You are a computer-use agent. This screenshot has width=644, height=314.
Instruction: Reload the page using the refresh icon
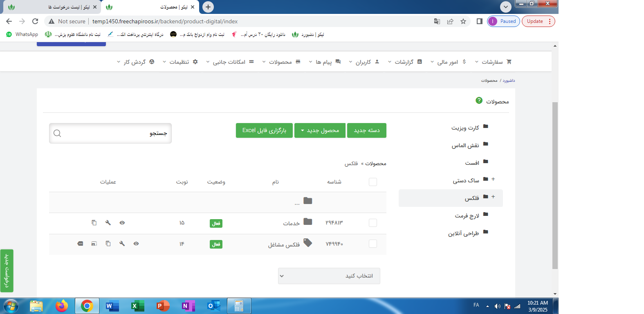pos(35,21)
